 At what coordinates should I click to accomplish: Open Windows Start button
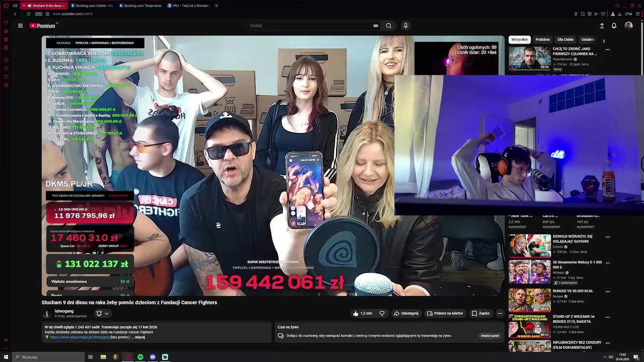pyautogui.click(x=6, y=357)
